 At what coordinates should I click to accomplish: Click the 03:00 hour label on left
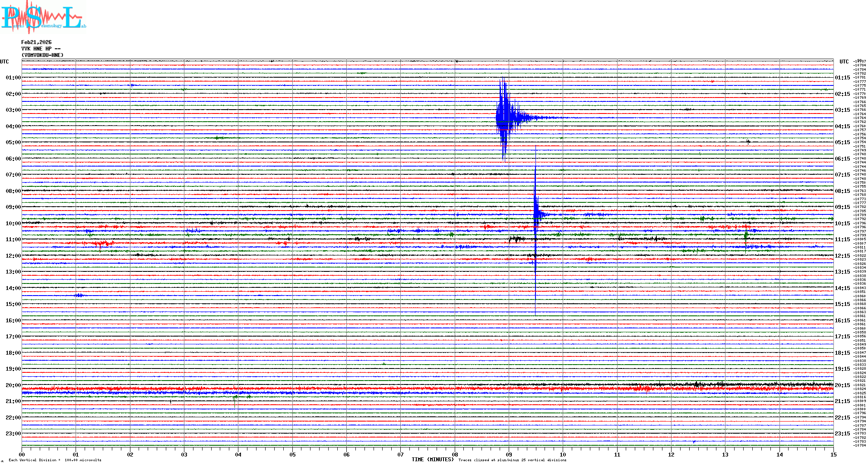pos(13,110)
